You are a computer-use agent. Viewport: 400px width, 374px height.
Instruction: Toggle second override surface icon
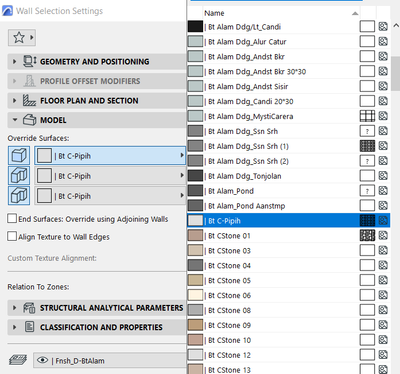point(19,176)
